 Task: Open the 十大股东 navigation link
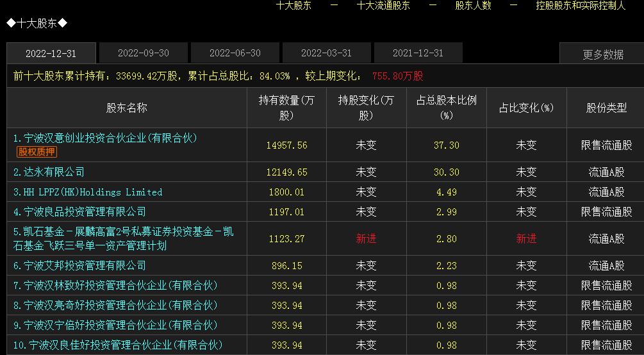[293, 6]
